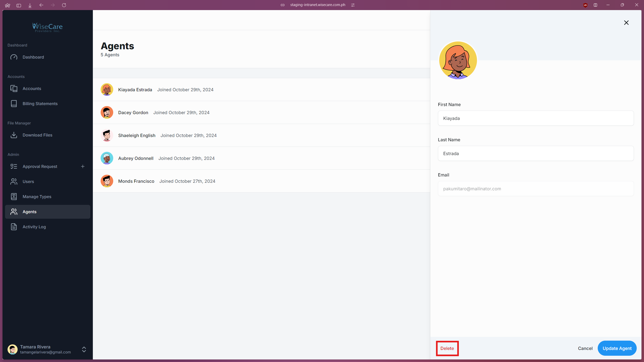Screen dimensions: 644x362
Task: Focus the First Name input field
Action: click(536, 118)
